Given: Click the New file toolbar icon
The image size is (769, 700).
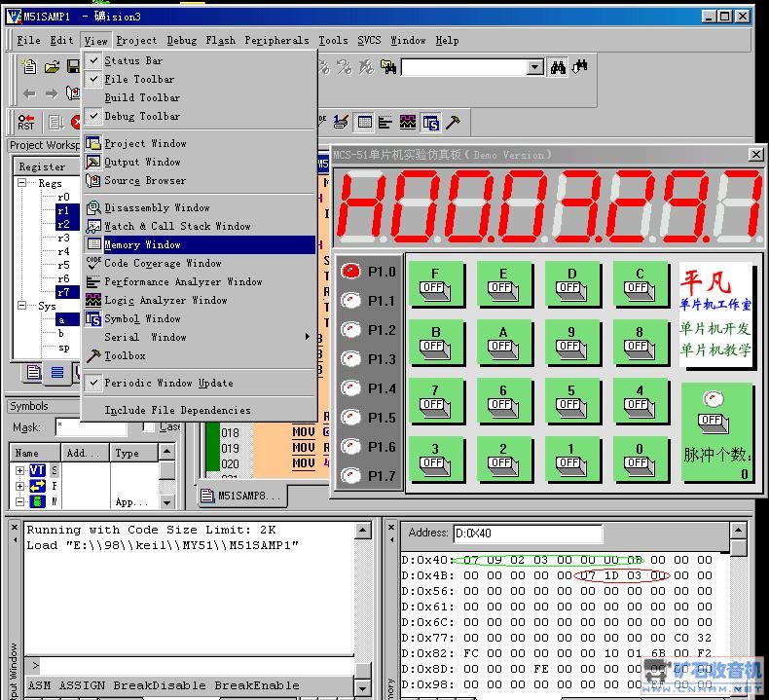Looking at the screenshot, I should click(x=29, y=67).
